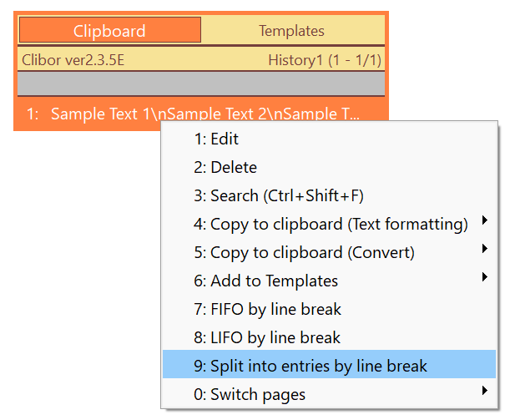Open the Templates tab
Viewport: 510px width, 420px height.
coord(292,31)
